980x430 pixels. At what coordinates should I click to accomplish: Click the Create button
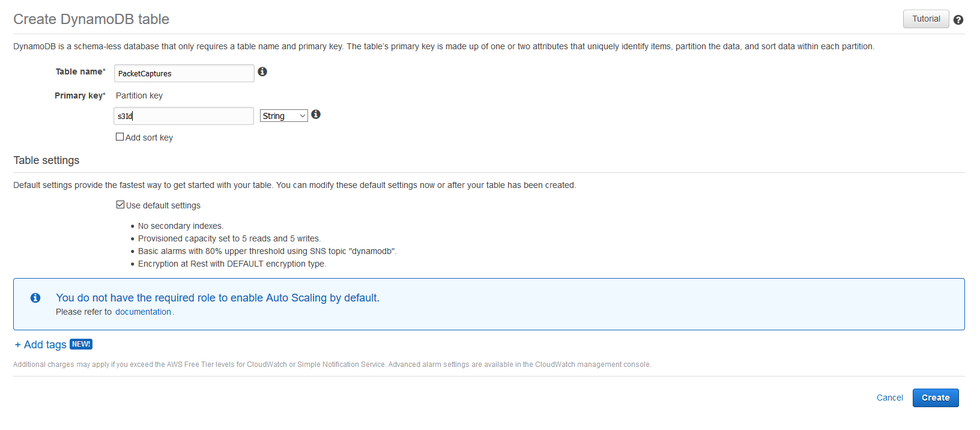936,398
